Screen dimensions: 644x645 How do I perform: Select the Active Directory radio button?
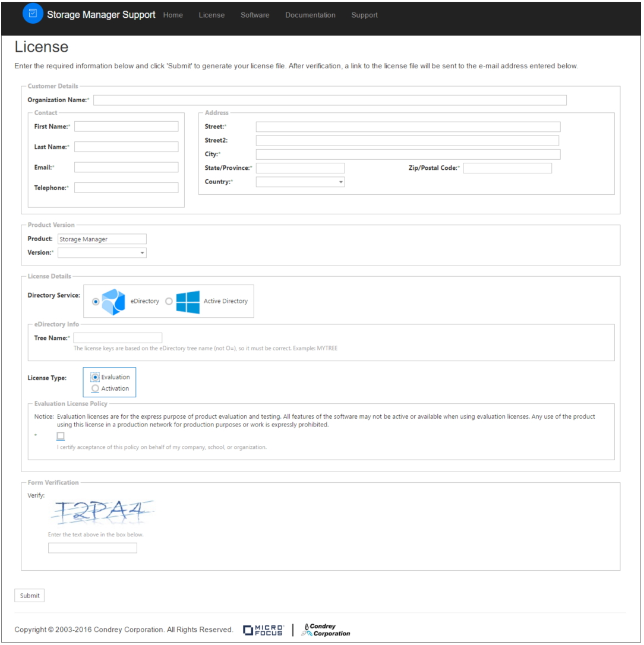pos(169,302)
